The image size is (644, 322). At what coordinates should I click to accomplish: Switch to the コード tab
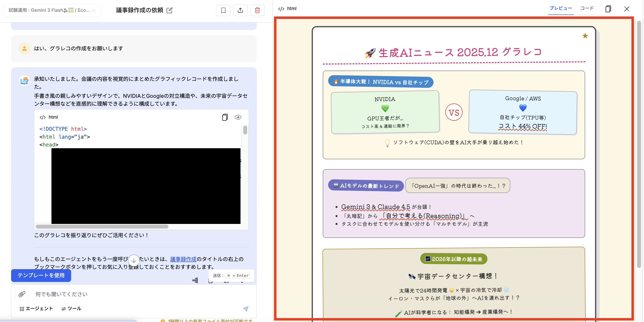coord(587,8)
